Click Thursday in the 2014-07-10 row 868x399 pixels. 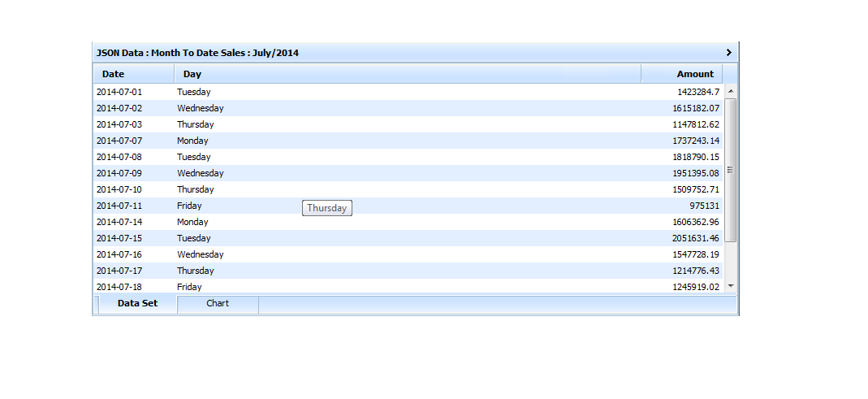[x=196, y=189]
